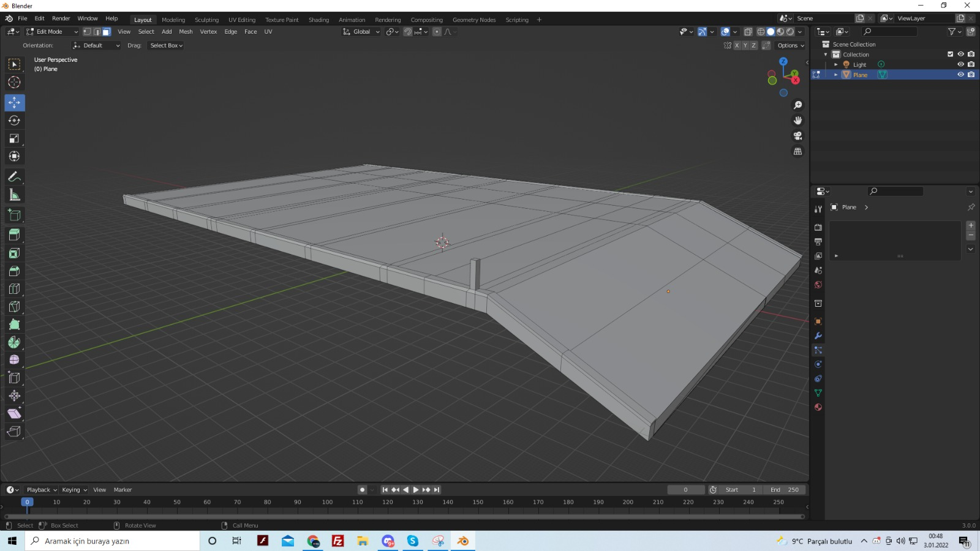Image resolution: width=980 pixels, height=551 pixels.
Task: Open Windows Start menu
Action: tap(12, 541)
